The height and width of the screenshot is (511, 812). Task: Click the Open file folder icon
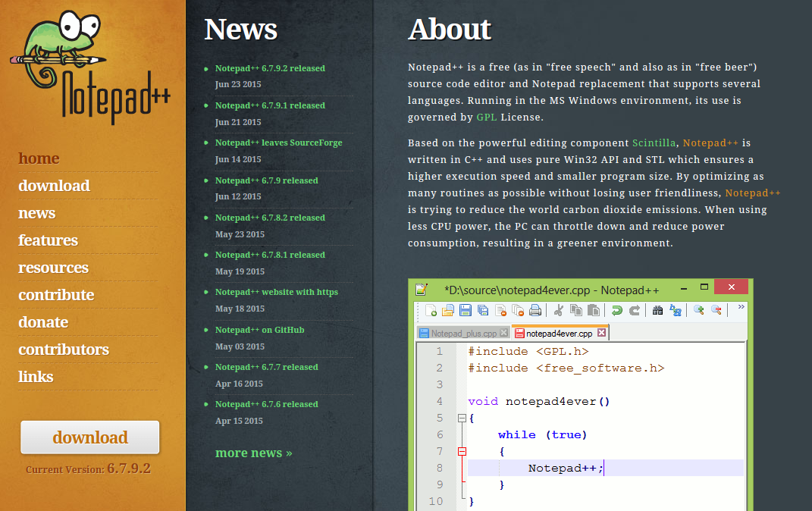448,310
